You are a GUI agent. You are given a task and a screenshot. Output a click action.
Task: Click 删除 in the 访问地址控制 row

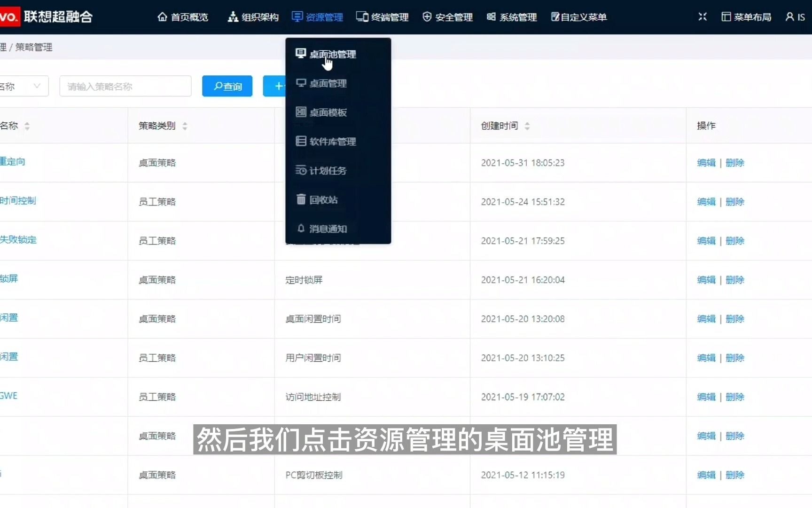click(x=735, y=397)
